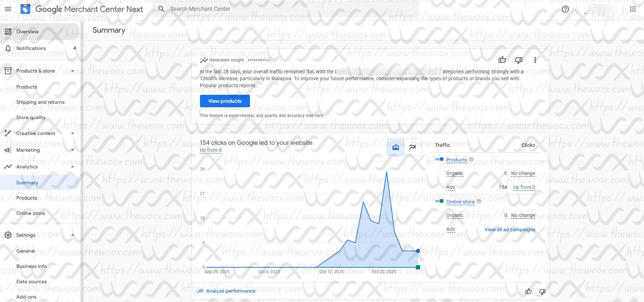Click Online store Organic No change
644x302 pixels.
(523, 215)
